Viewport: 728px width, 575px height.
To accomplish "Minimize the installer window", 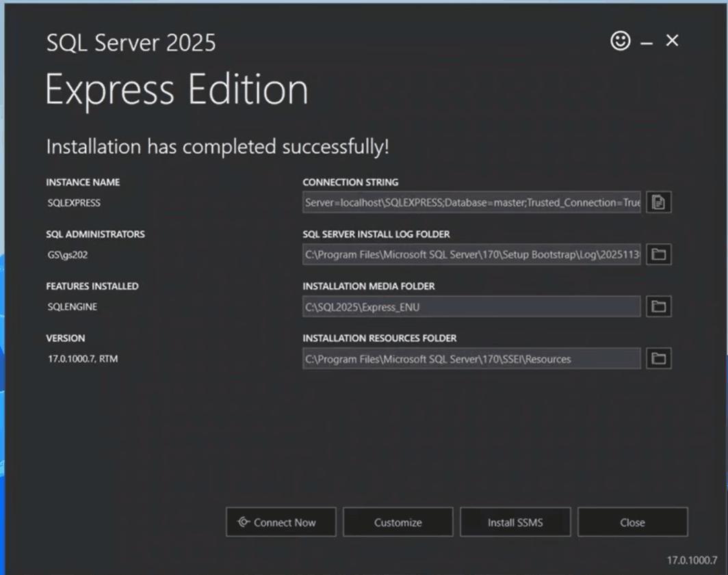I will click(647, 43).
